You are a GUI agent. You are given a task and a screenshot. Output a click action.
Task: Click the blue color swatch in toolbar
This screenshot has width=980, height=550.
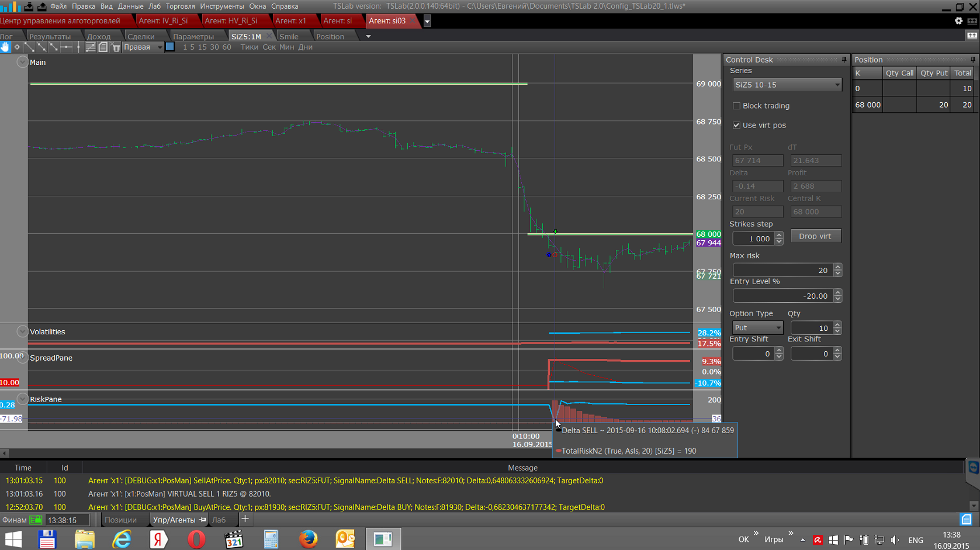point(170,47)
